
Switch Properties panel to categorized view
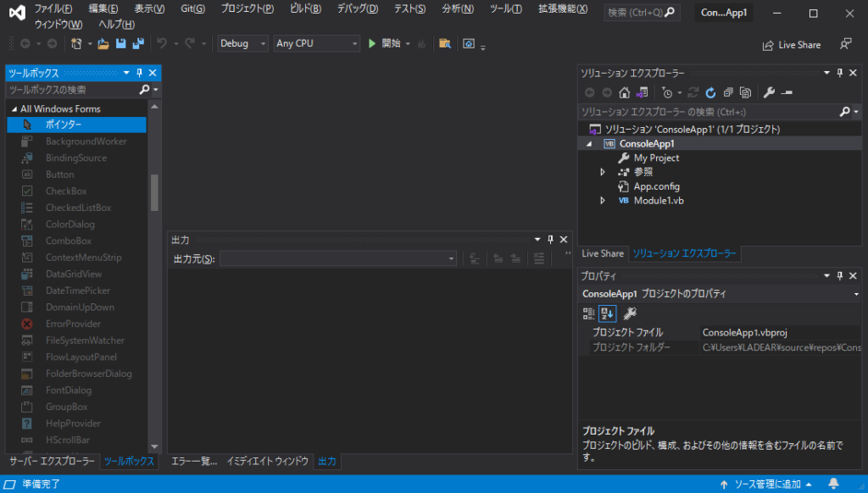tap(590, 313)
